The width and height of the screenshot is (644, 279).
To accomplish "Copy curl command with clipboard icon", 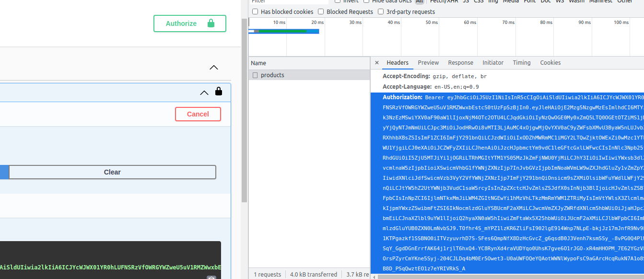I will [211, 278].
